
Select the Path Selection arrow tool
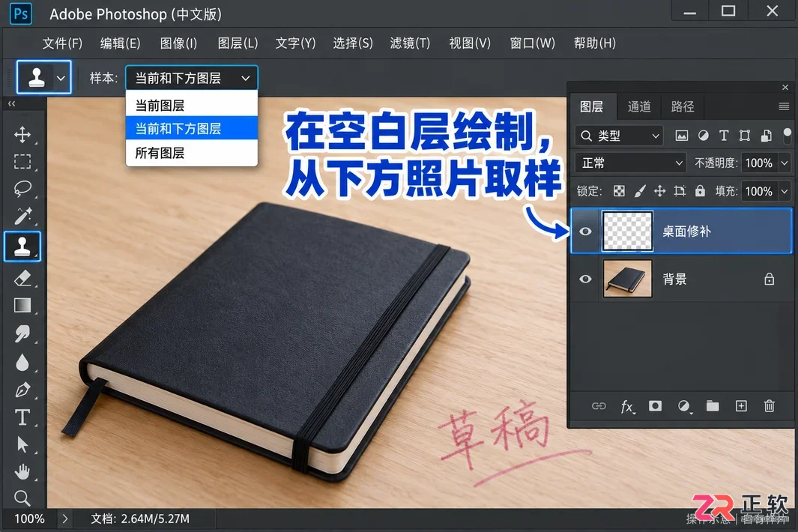coord(22,445)
